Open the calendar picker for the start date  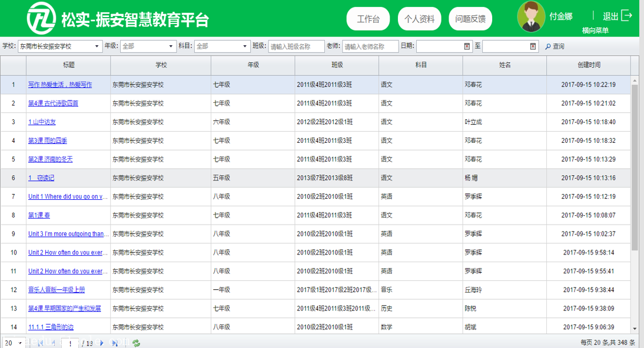467,45
